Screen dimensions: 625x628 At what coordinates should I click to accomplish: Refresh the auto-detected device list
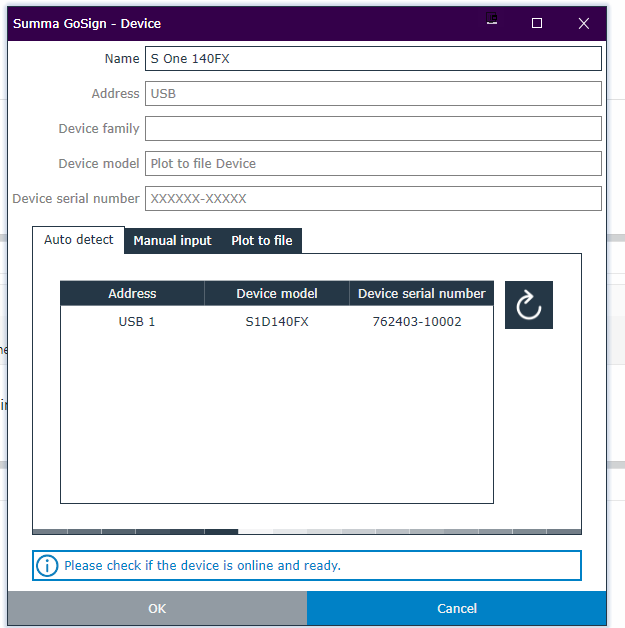click(x=529, y=305)
